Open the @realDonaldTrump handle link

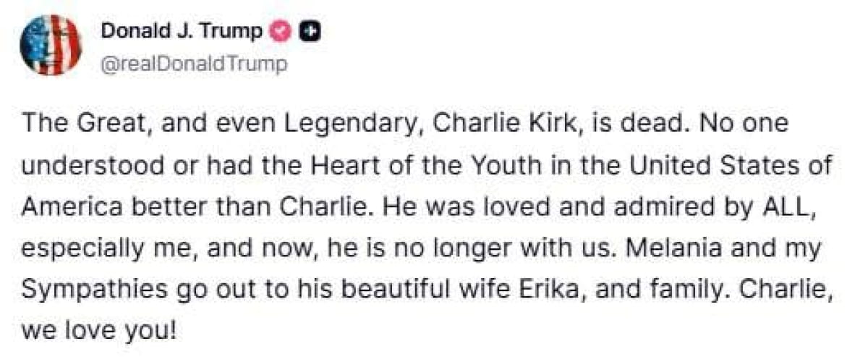point(194,64)
